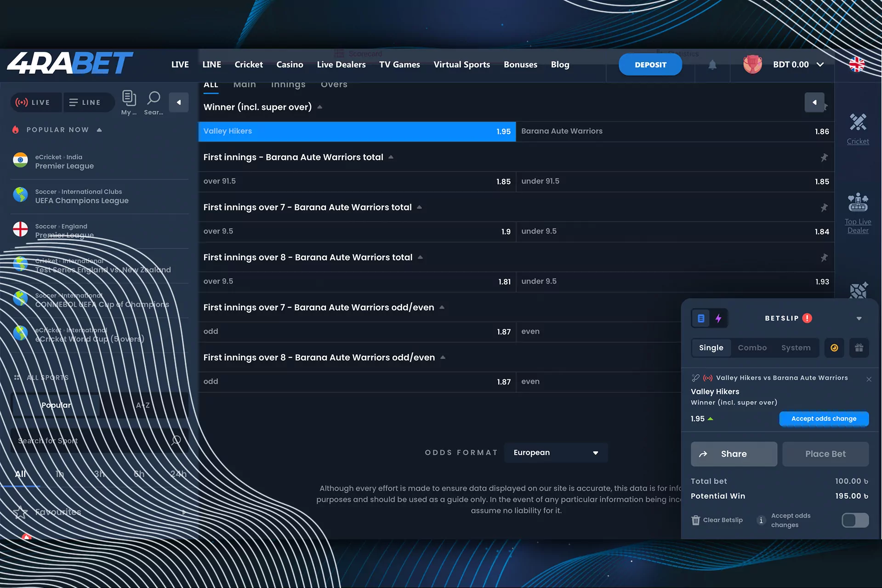Filter events within 24h

[178, 474]
